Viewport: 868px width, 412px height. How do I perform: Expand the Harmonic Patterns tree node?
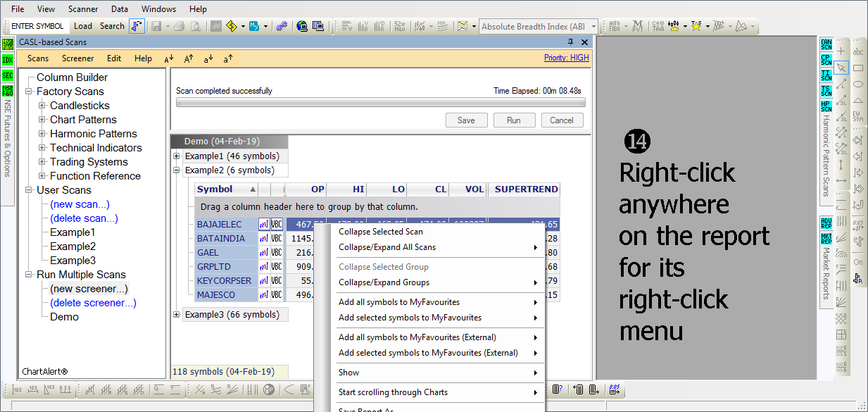pyautogui.click(x=42, y=134)
